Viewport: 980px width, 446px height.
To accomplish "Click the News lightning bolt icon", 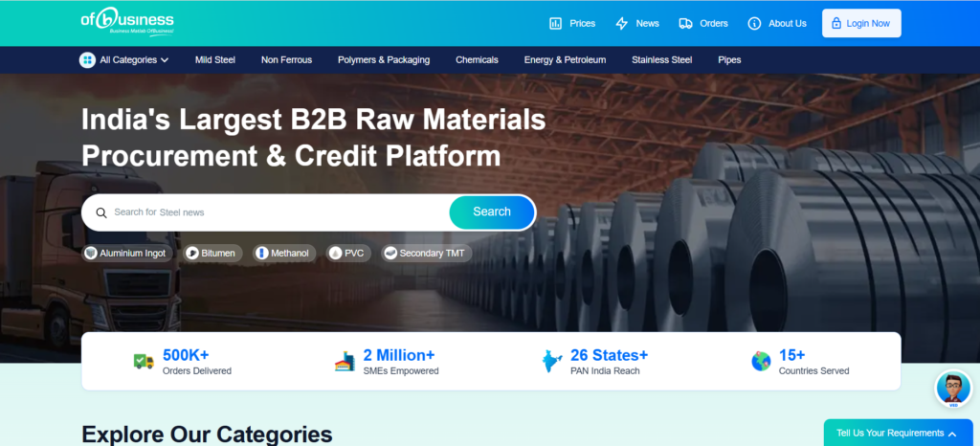I will [621, 24].
